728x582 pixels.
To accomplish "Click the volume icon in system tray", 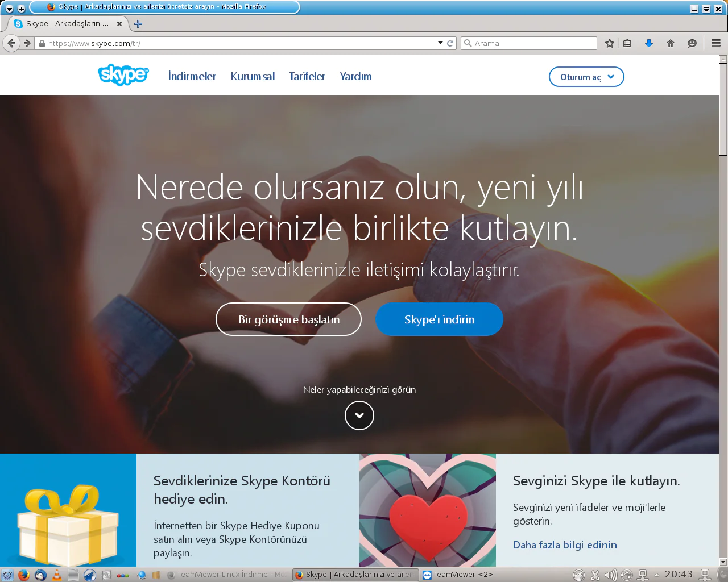I will pos(610,575).
